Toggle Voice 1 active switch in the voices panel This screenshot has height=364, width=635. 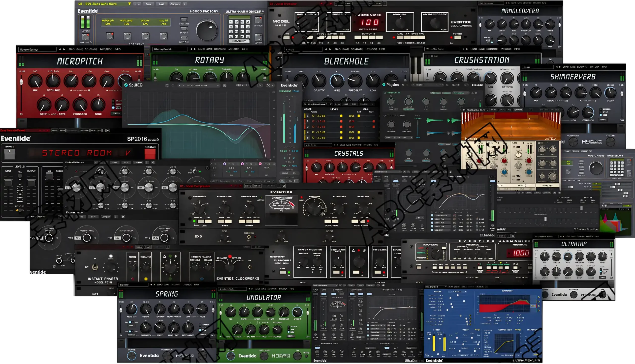[314, 116]
